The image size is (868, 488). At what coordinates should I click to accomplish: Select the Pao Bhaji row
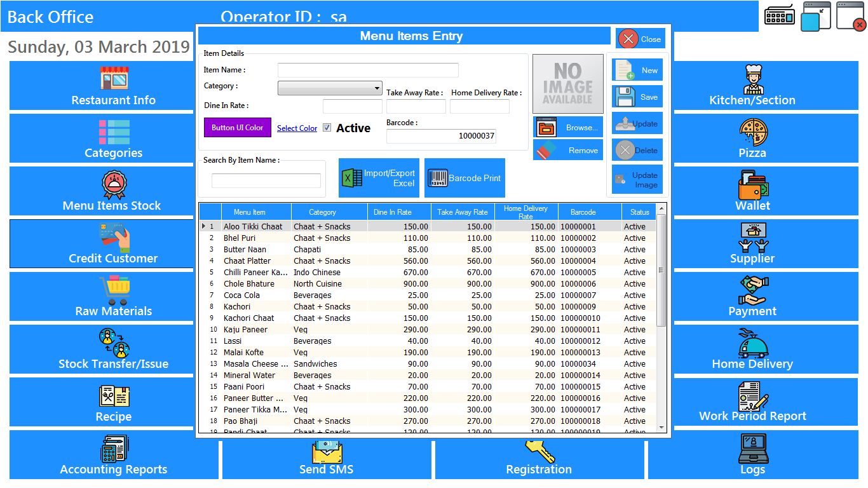[428, 421]
